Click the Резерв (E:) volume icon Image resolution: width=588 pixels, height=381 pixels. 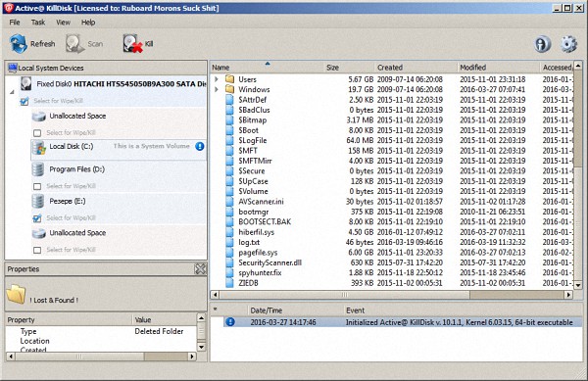(38, 201)
